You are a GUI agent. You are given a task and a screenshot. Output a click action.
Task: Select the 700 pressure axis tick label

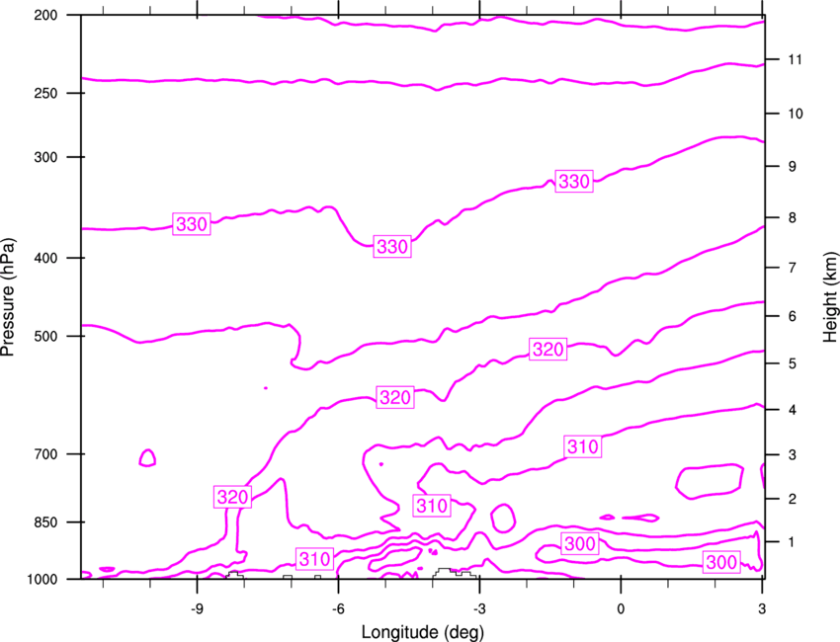45,454
